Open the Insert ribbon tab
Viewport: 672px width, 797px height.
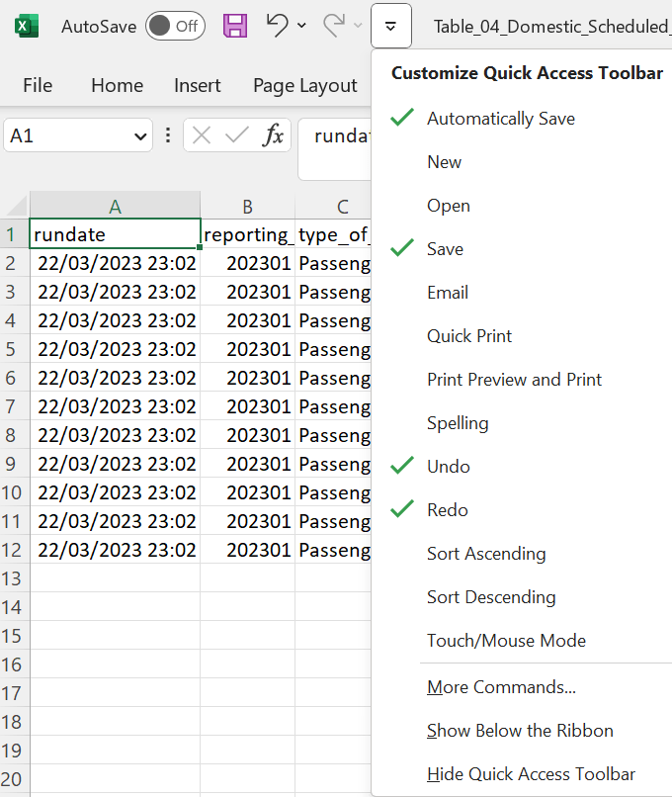(197, 86)
